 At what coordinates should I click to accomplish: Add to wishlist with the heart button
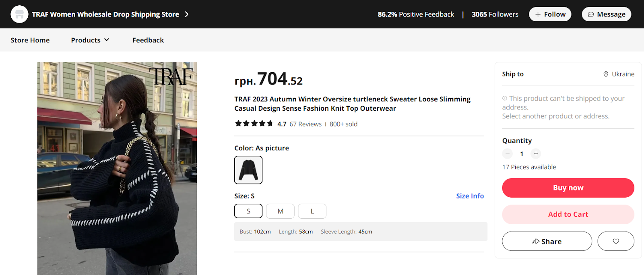click(x=616, y=241)
